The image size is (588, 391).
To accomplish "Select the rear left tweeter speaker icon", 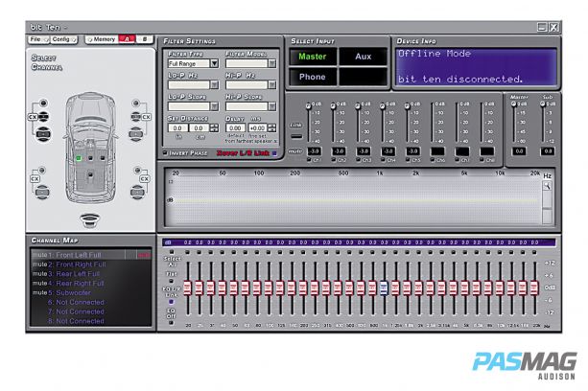I will [x=42, y=170].
